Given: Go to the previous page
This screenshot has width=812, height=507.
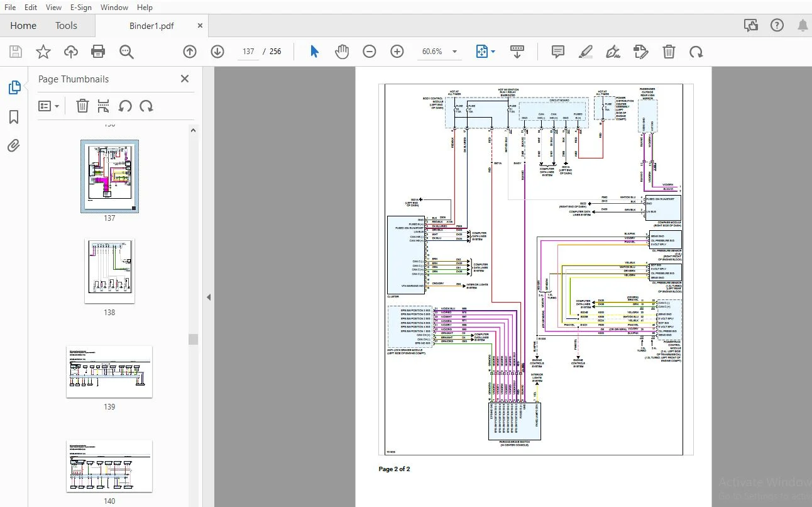Looking at the screenshot, I should pyautogui.click(x=190, y=52).
